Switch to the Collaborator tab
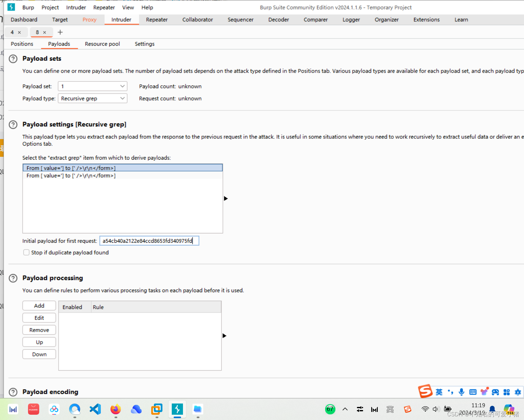The height and width of the screenshot is (420, 524). click(198, 20)
